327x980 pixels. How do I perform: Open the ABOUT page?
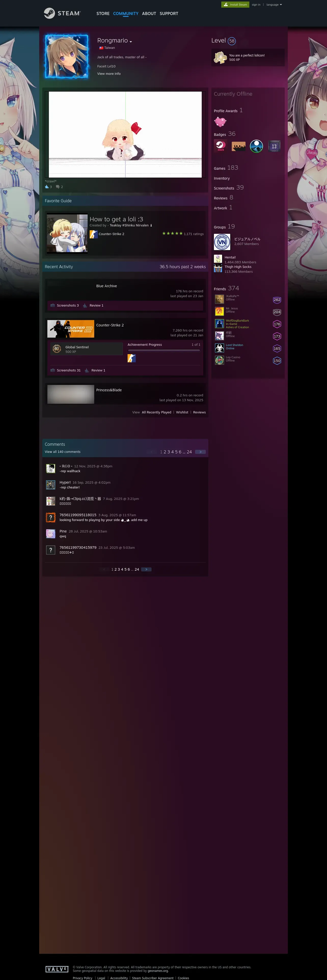(149, 14)
